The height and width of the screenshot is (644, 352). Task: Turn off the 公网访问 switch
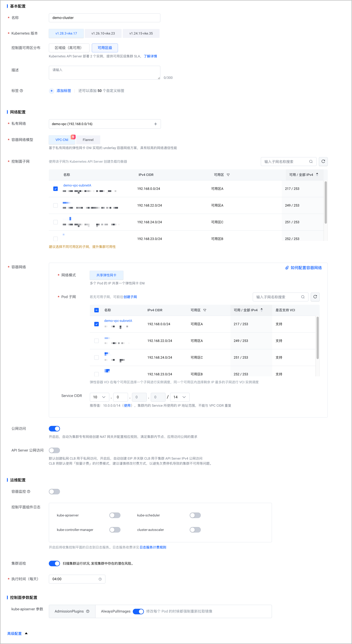pyautogui.click(x=54, y=429)
